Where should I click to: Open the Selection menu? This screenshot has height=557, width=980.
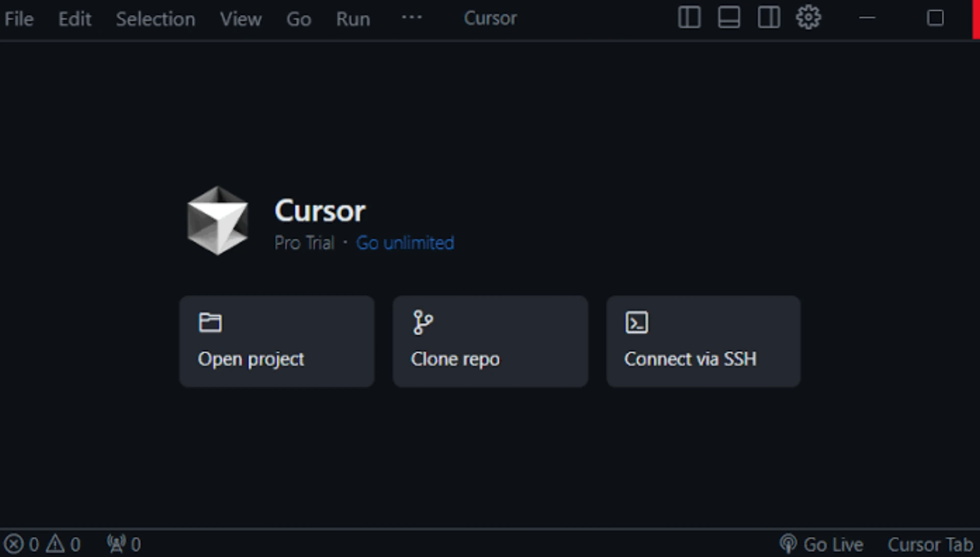[155, 19]
